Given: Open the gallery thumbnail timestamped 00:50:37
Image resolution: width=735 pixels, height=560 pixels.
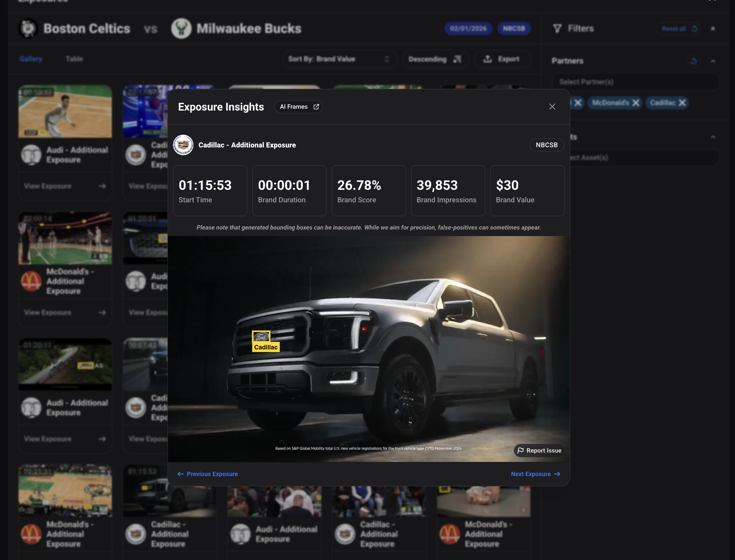Looking at the screenshot, I should tap(65, 112).
